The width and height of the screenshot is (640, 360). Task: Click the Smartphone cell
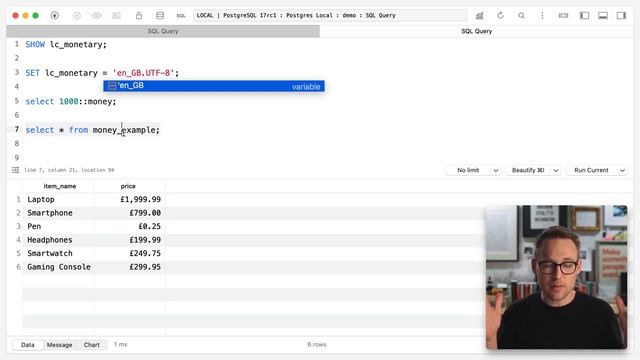click(58, 213)
